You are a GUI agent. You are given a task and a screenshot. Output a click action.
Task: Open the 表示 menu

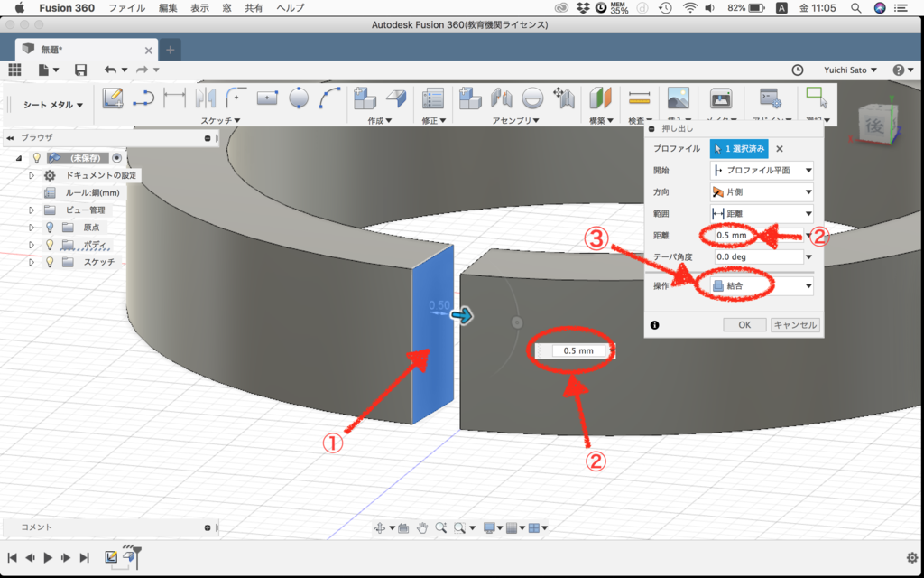pyautogui.click(x=199, y=7)
